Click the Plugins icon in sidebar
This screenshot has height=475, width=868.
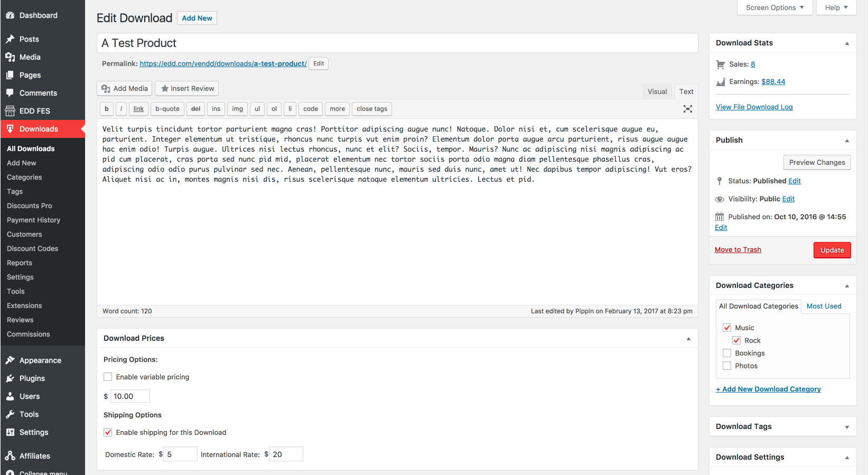point(10,378)
